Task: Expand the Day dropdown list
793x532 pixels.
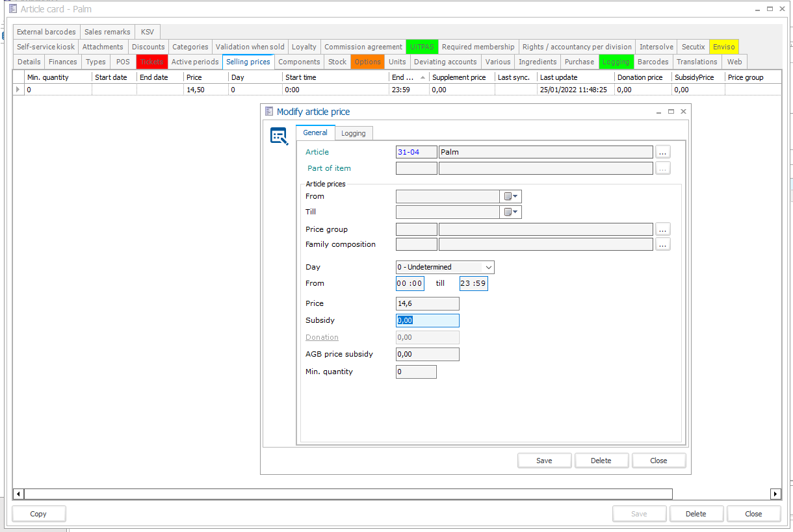Action: point(488,267)
